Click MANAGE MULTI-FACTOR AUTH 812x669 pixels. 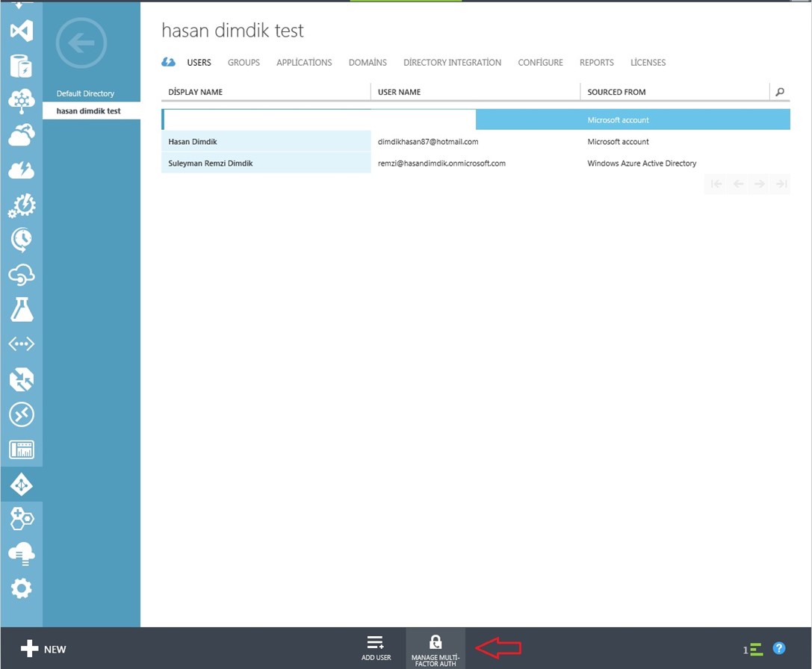(x=435, y=650)
